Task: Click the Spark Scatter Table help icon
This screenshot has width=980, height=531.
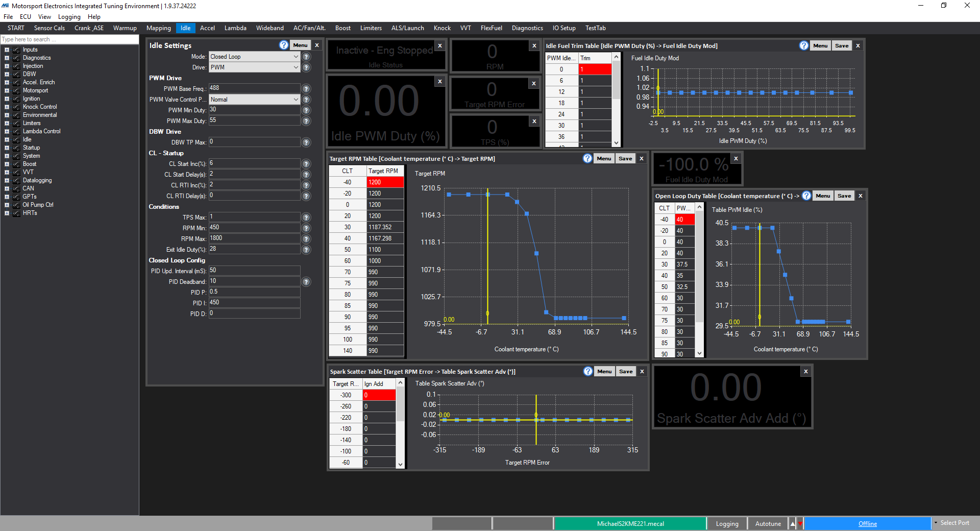Action: 588,371
